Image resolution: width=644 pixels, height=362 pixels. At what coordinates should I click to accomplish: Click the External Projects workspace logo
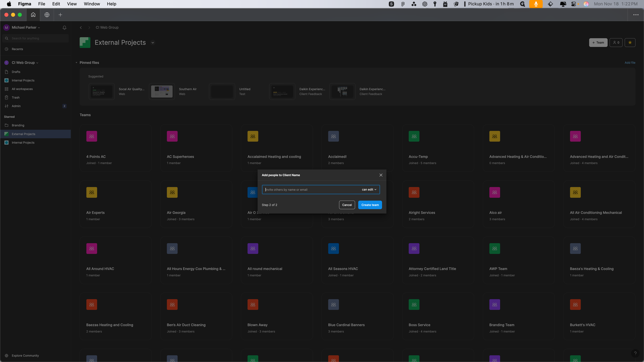click(x=85, y=42)
